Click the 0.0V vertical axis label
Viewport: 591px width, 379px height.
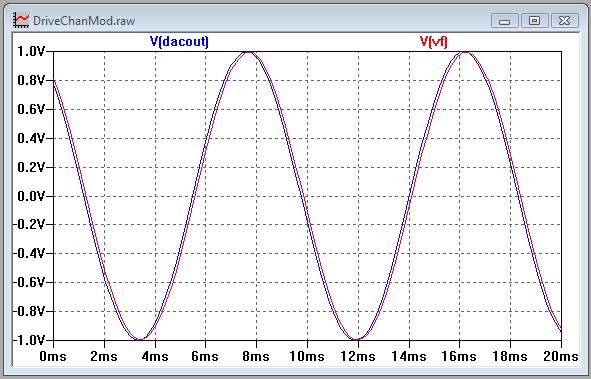click(31, 196)
